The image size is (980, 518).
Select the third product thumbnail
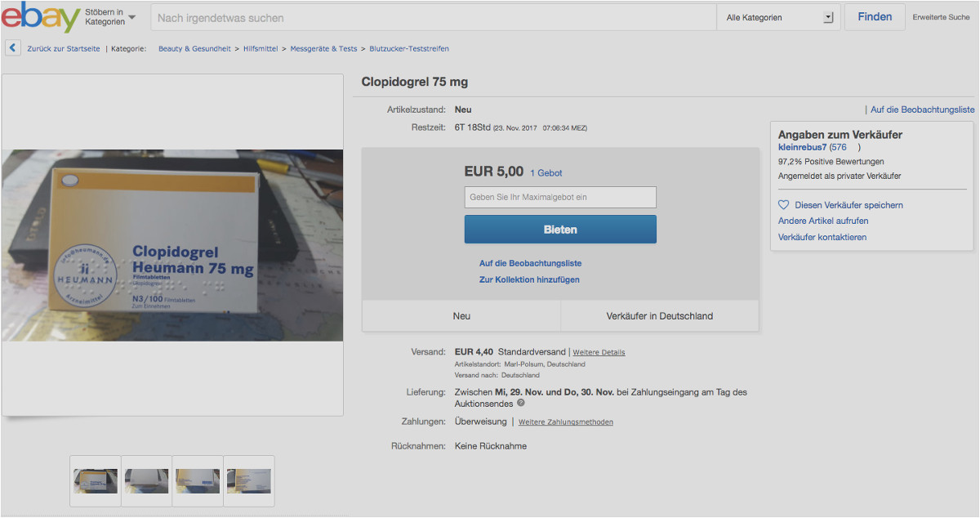coord(198,481)
